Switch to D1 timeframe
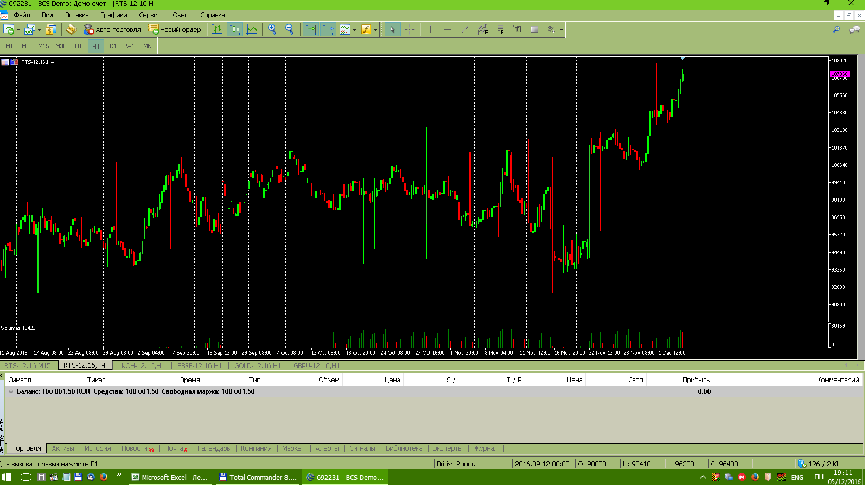The image size is (868, 488). (113, 46)
